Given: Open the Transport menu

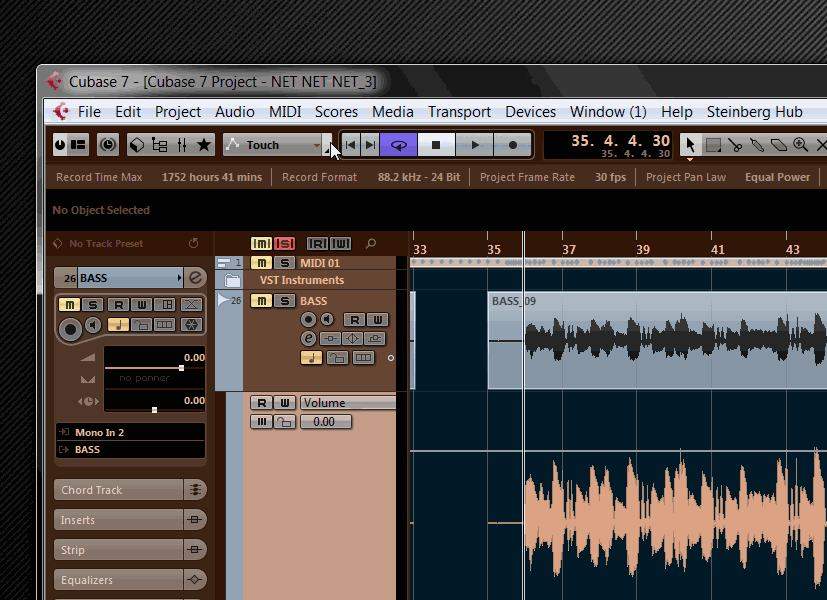Looking at the screenshot, I should pyautogui.click(x=459, y=112).
